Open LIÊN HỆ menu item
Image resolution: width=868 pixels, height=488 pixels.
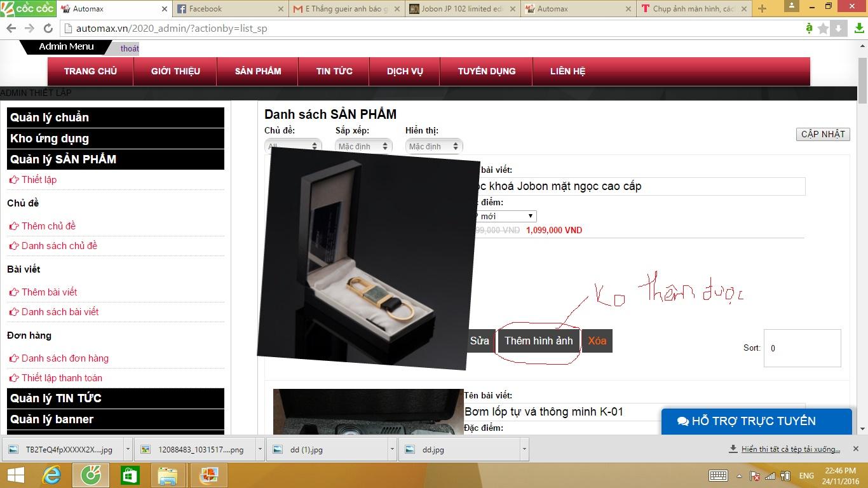click(567, 71)
